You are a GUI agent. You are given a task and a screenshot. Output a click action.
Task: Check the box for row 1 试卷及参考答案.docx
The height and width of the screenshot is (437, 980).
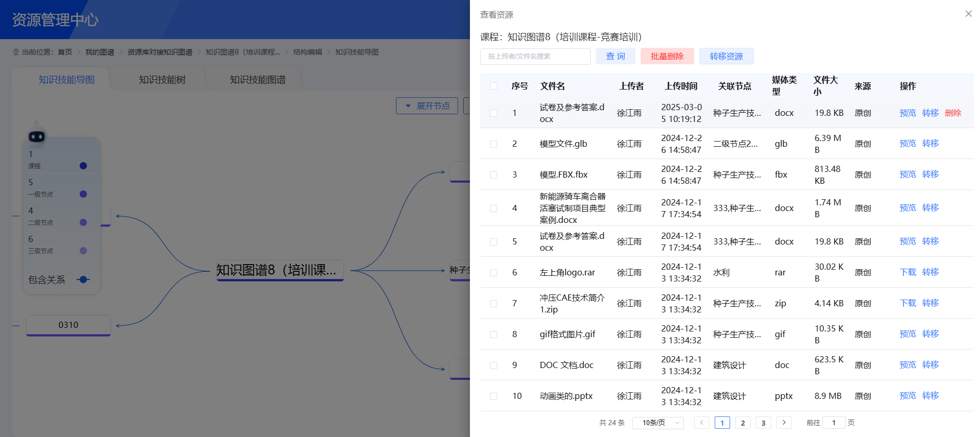point(494,113)
